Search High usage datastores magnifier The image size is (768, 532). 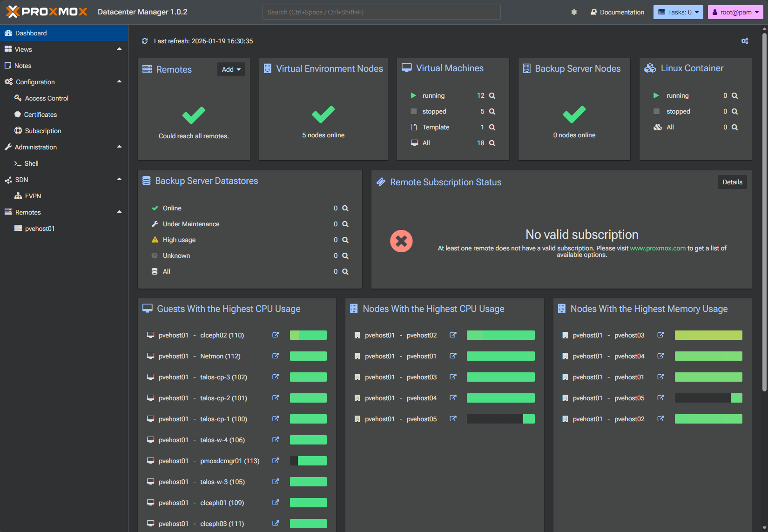click(x=345, y=240)
